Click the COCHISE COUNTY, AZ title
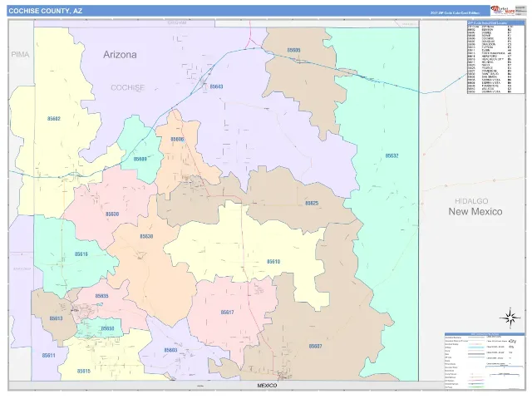 45,11
